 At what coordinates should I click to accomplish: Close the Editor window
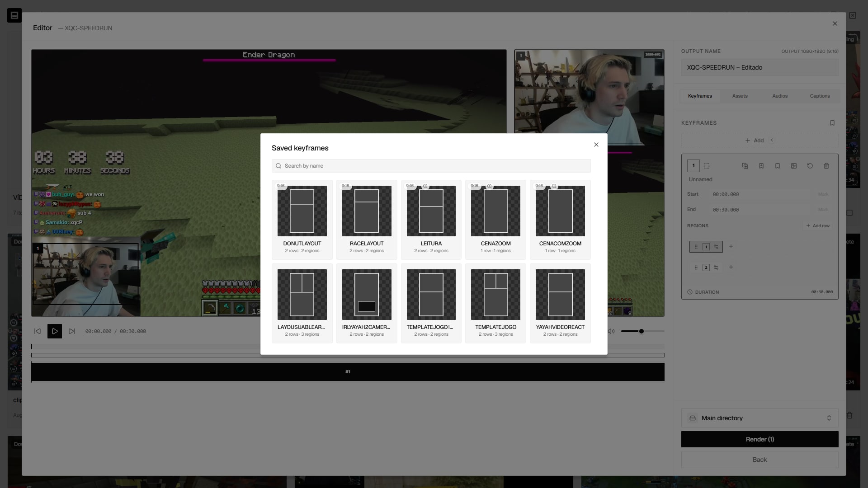(x=835, y=23)
